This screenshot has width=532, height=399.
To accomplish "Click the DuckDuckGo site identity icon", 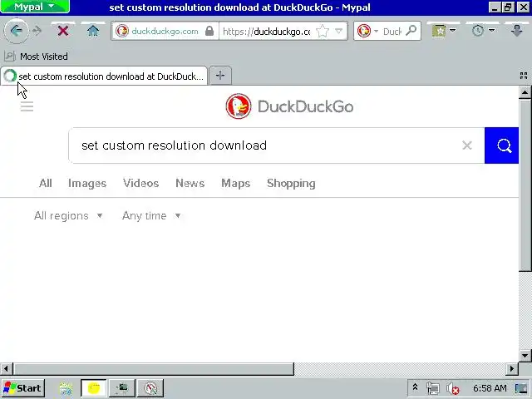I will tap(122, 32).
